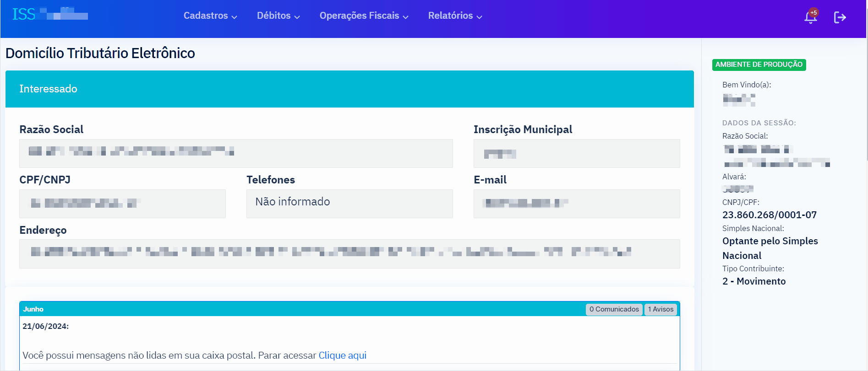Click the Inscrição Municipal field
Screen dimensions: 868x371
click(x=576, y=153)
